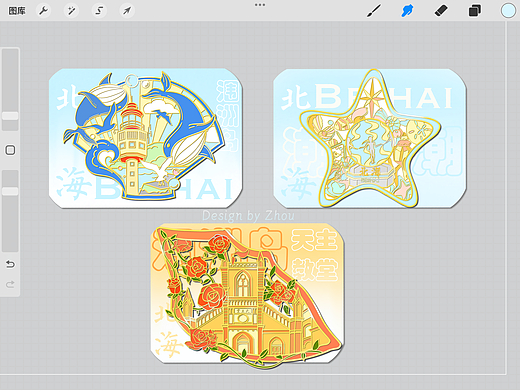
Task: Tap the square modify button in sidebar
Action: tap(10, 150)
